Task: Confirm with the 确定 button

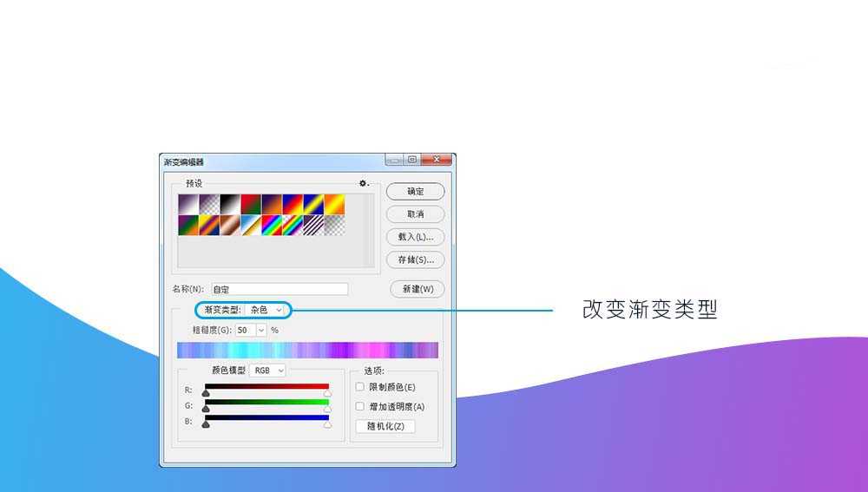Action: (415, 192)
